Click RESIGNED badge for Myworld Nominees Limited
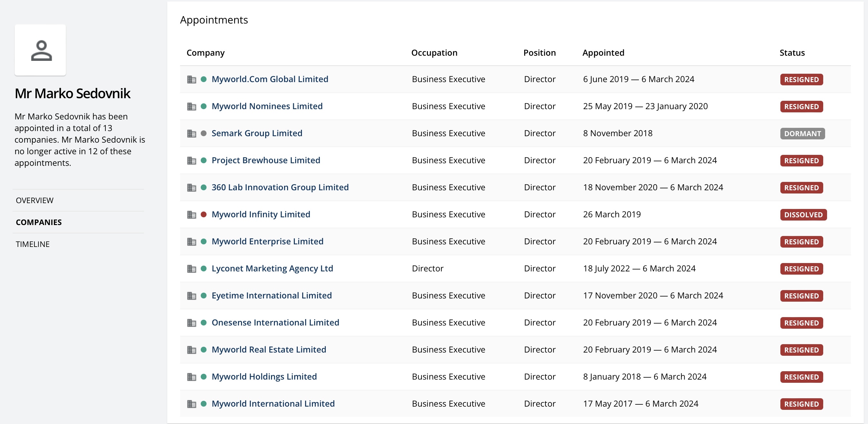This screenshot has height=424, width=868. (x=802, y=107)
